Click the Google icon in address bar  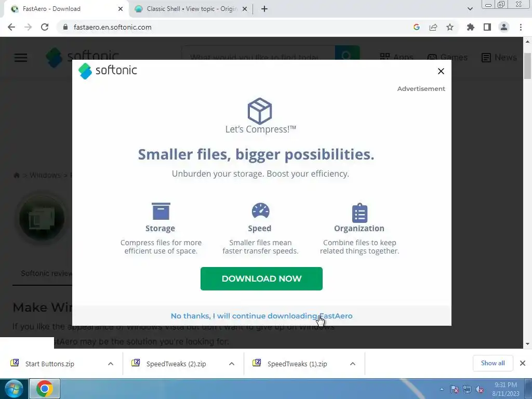416,27
